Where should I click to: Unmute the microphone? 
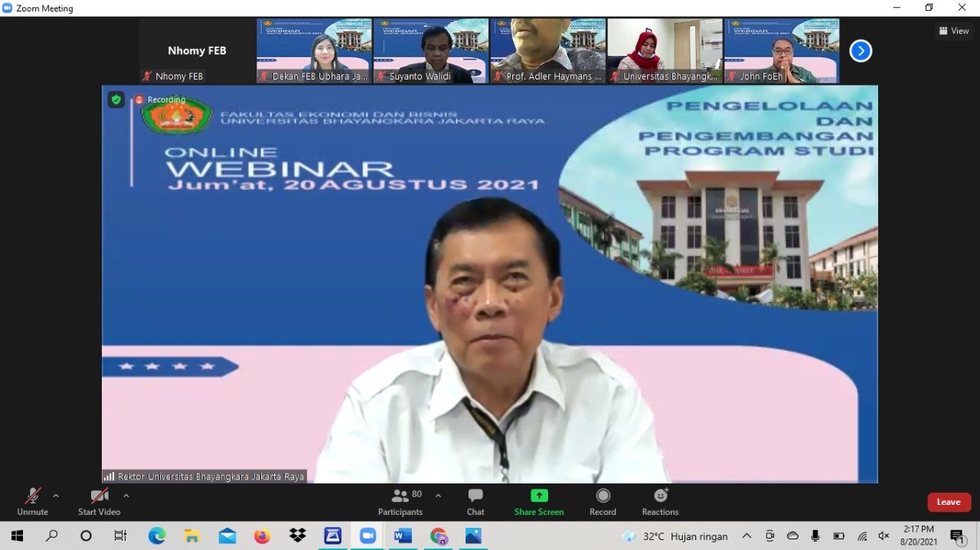pos(32,501)
